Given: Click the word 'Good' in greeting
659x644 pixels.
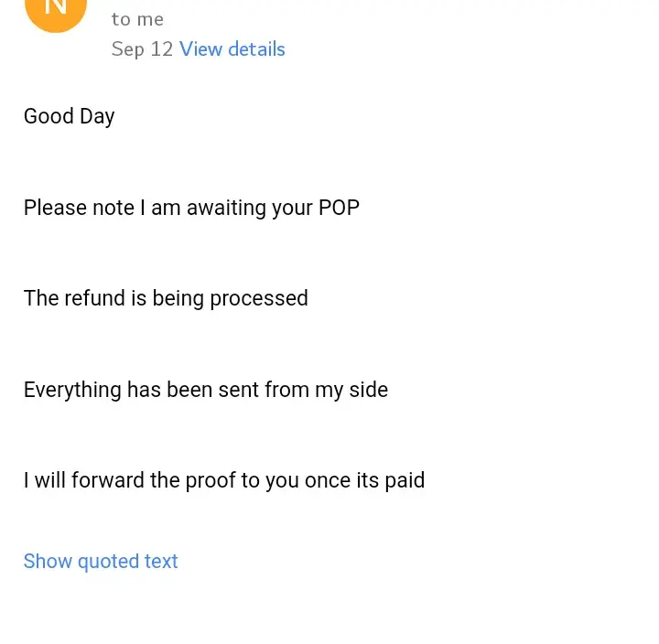Looking at the screenshot, I should pyautogui.click(x=49, y=116).
